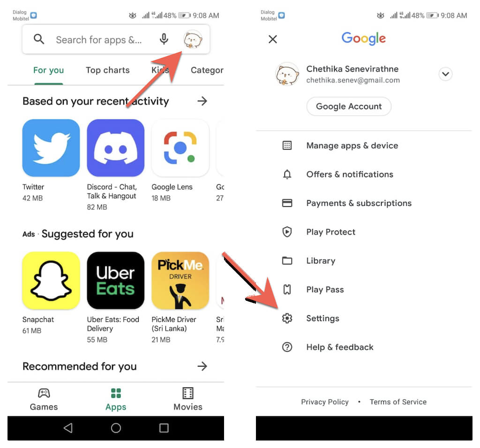The image size is (480, 448).
Task: Tap the voice search microphone icon
Action: 164,39
